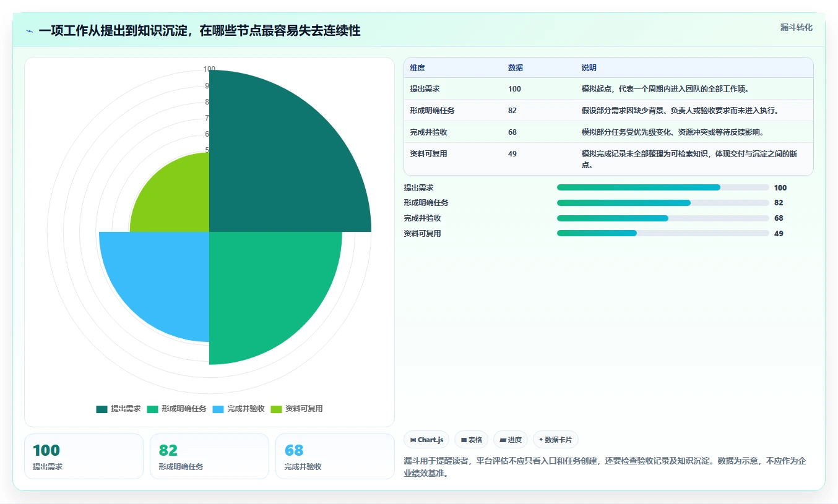Toggle the 完成并验收 legend item

tap(238, 409)
